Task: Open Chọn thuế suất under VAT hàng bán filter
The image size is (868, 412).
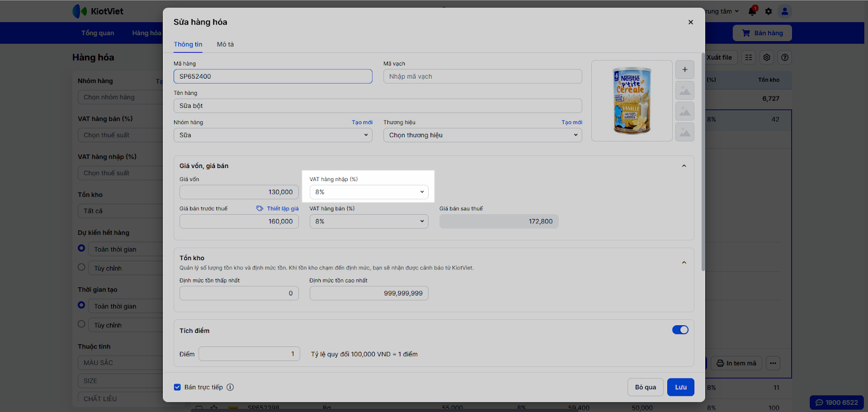Action: pos(120,136)
